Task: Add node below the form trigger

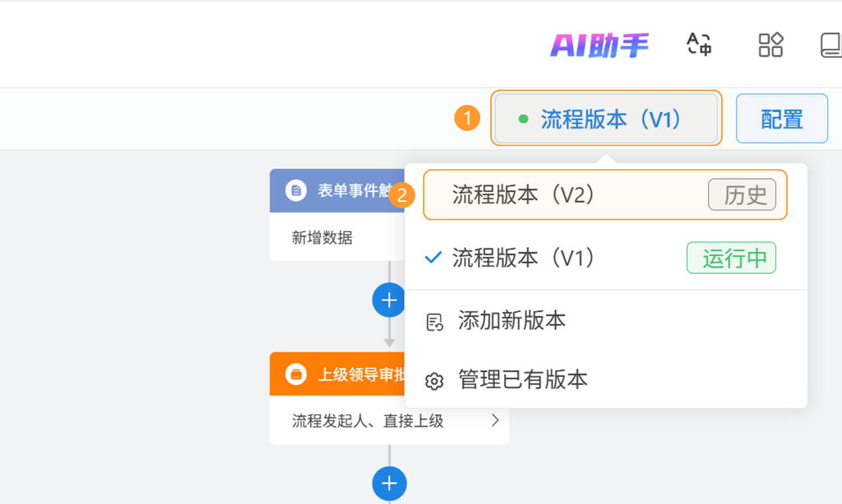Action: point(389,300)
